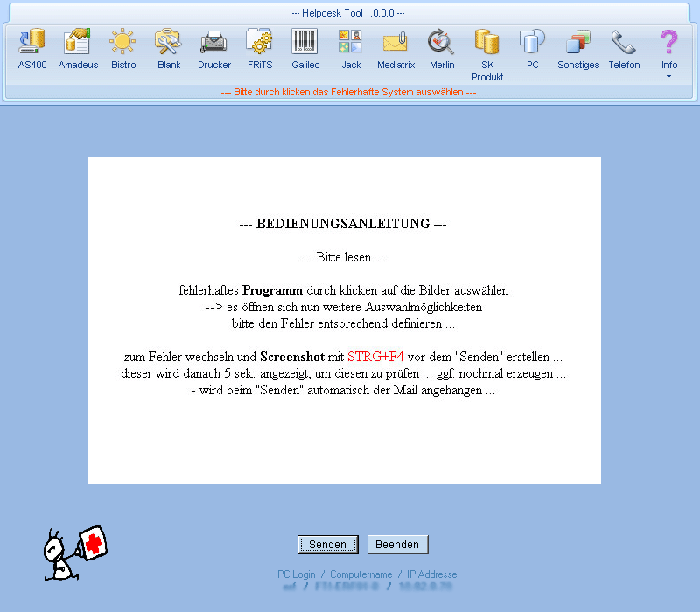Click the Beenden button
700x612 pixels.
click(x=397, y=545)
